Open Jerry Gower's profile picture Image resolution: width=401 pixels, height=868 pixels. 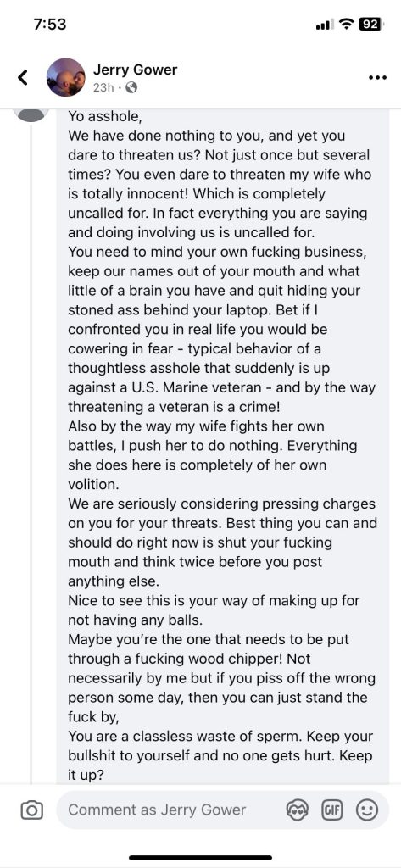point(65,77)
